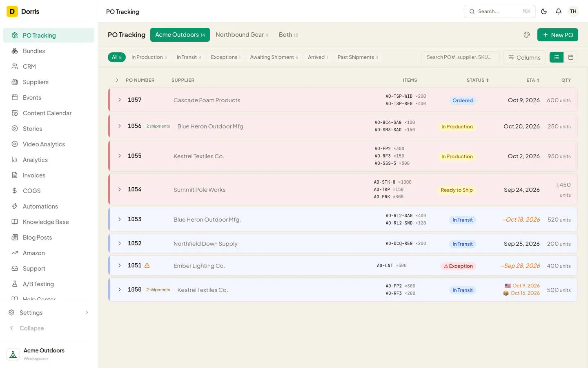Open the theme palette icon
This screenshot has height=368, width=588.
527,35
